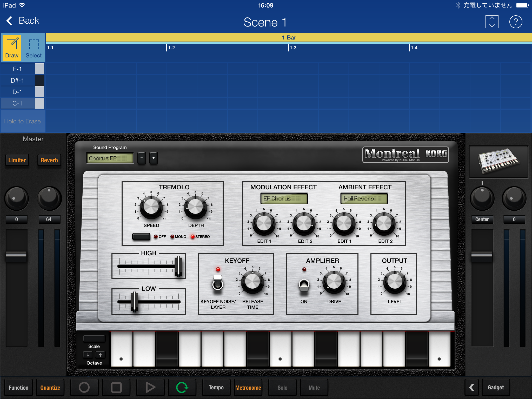Start playback with the Play button
This screenshot has width=532, height=399.
tap(150, 387)
